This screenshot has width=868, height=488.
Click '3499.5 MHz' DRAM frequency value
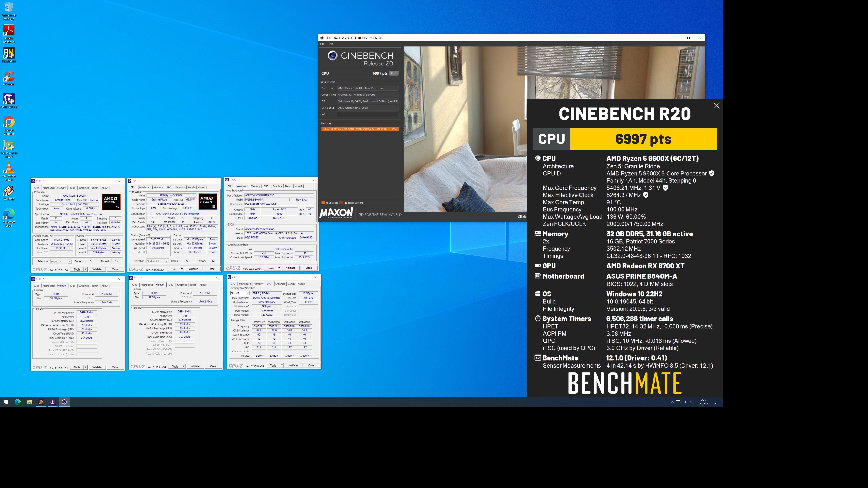[x=87, y=313]
